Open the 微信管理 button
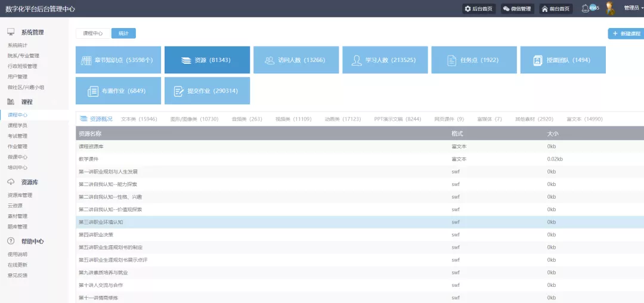This screenshot has height=303, width=644. [x=518, y=8]
